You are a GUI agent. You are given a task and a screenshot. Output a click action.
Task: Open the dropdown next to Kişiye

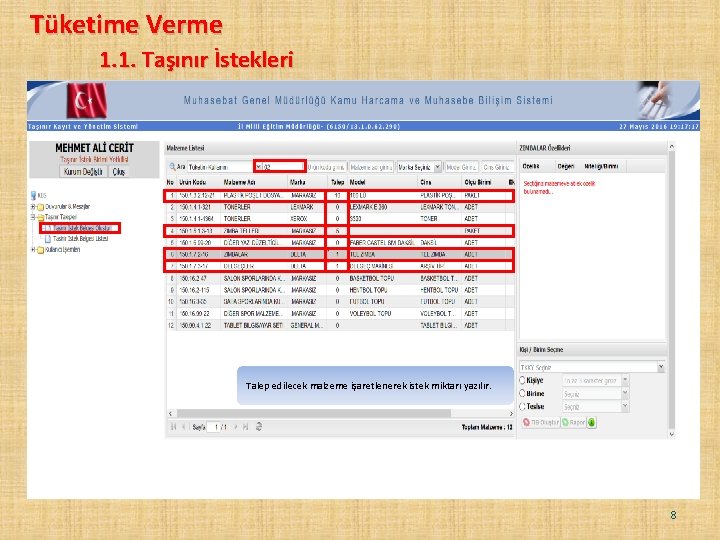pyautogui.click(x=624, y=381)
